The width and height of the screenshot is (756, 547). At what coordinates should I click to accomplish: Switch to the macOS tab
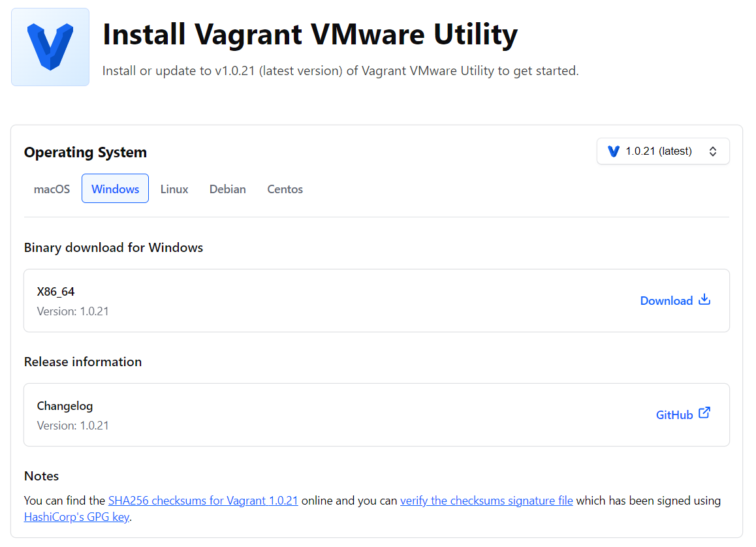tap(52, 189)
